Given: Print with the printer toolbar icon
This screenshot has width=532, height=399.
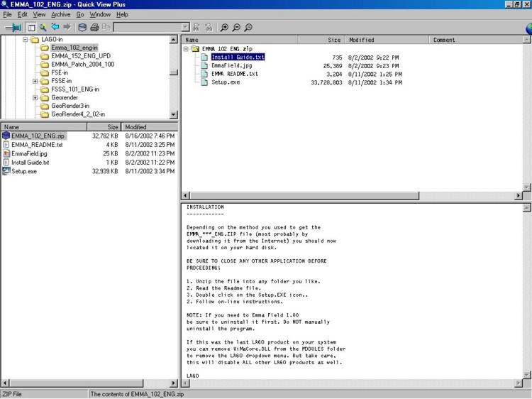Looking at the screenshot, I should pos(94,28).
